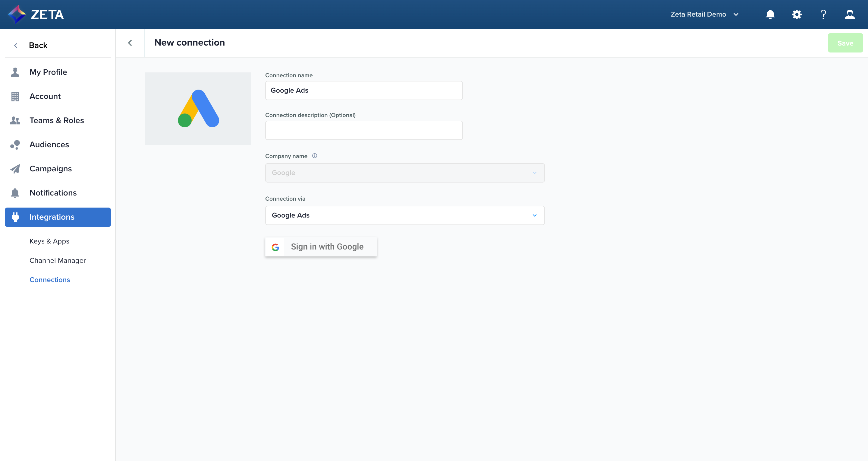The height and width of the screenshot is (461, 868).
Task: Click the Zeta logo
Action: coord(36,14)
